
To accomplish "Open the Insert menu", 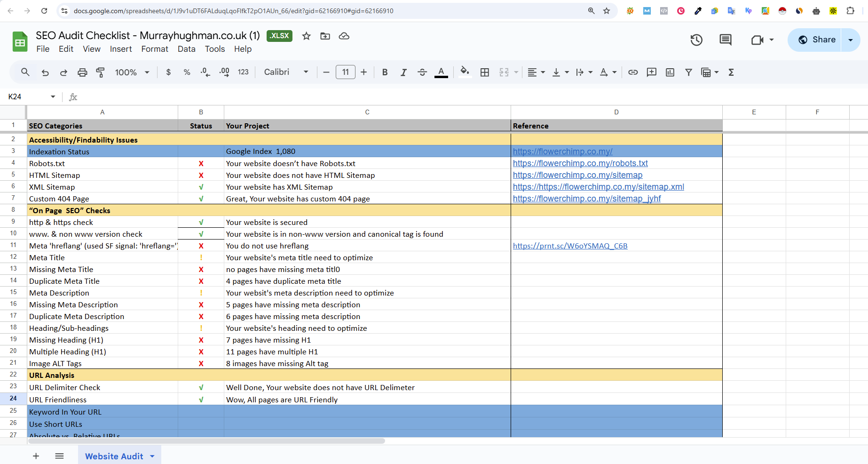I will [x=121, y=49].
